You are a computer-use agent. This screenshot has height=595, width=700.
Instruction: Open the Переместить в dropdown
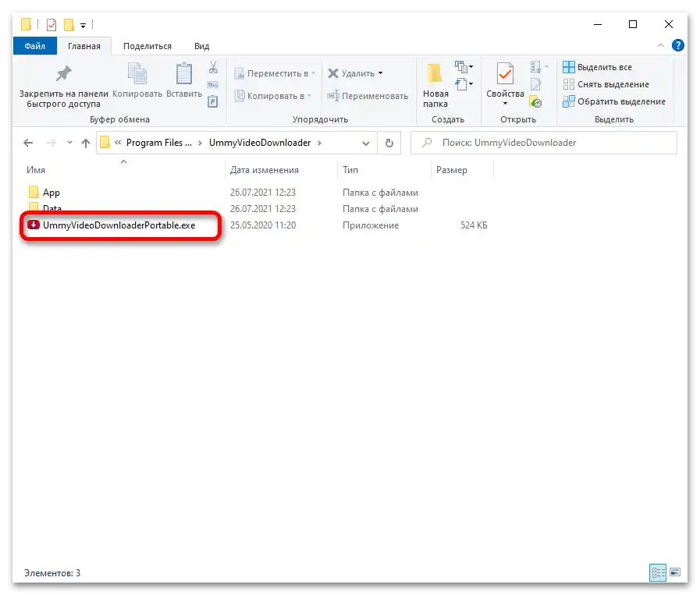(275, 73)
